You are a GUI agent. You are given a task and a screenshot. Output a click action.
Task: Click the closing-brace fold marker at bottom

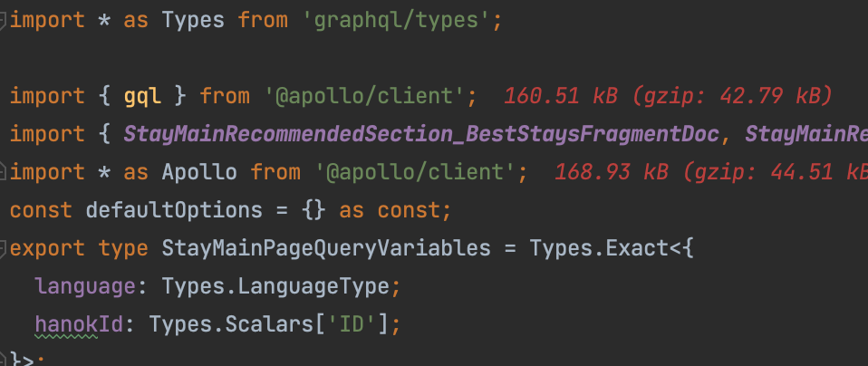tap(5, 360)
